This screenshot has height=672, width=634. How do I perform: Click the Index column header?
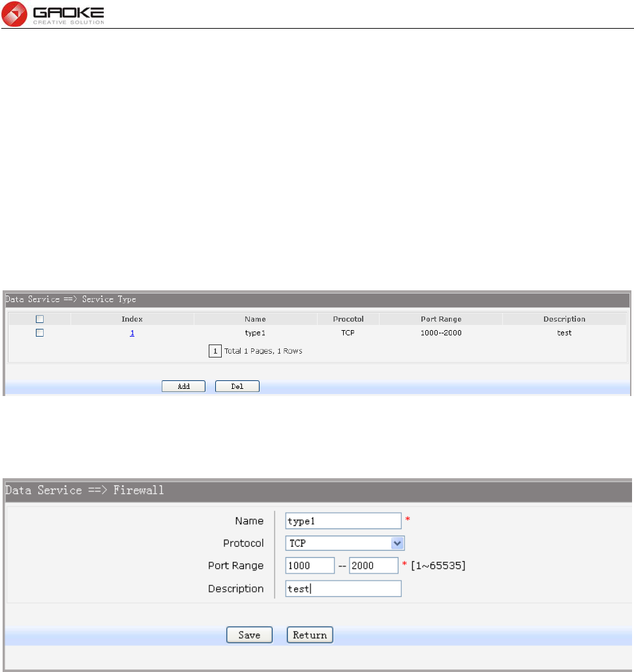click(x=132, y=319)
